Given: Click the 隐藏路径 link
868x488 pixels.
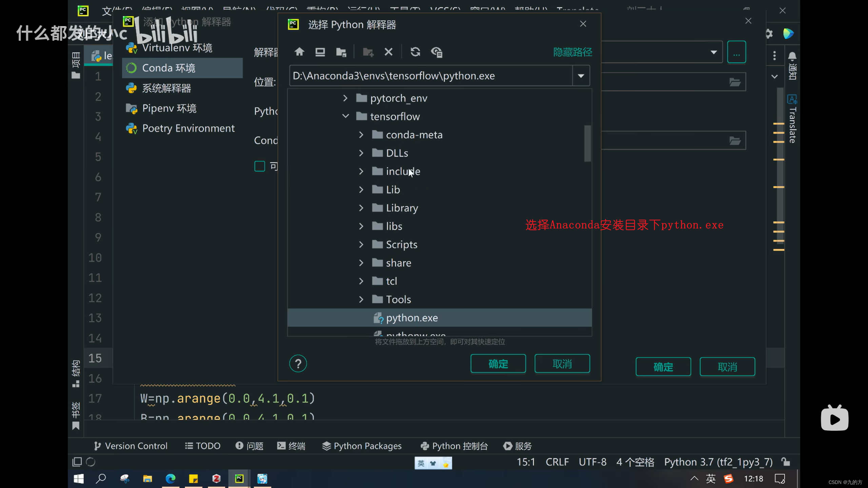Looking at the screenshot, I should pyautogui.click(x=573, y=52).
